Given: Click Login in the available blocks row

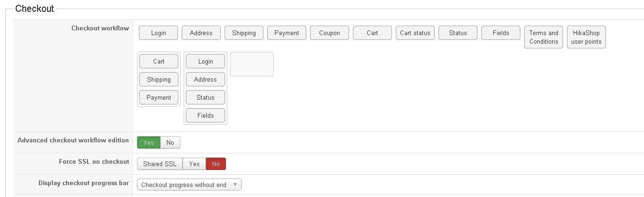Looking at the screenshot, I should pyautogui.click(x=158, y=33).
